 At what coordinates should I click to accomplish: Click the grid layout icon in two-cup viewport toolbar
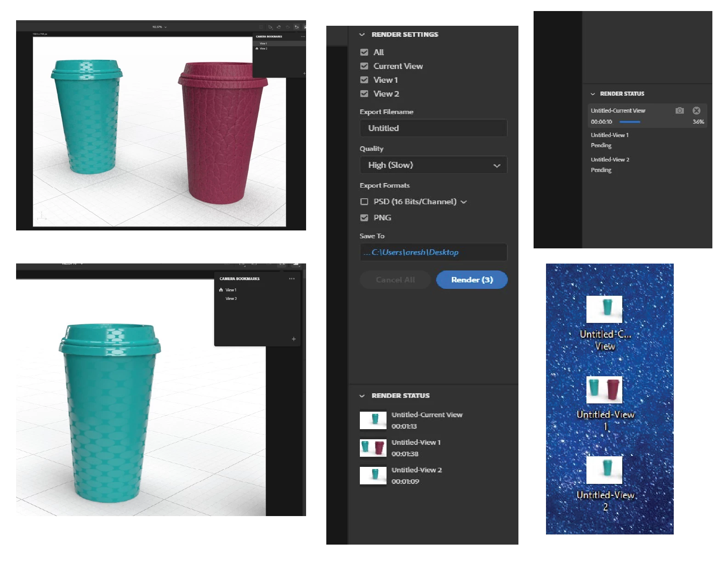click(x=261, y=27)
